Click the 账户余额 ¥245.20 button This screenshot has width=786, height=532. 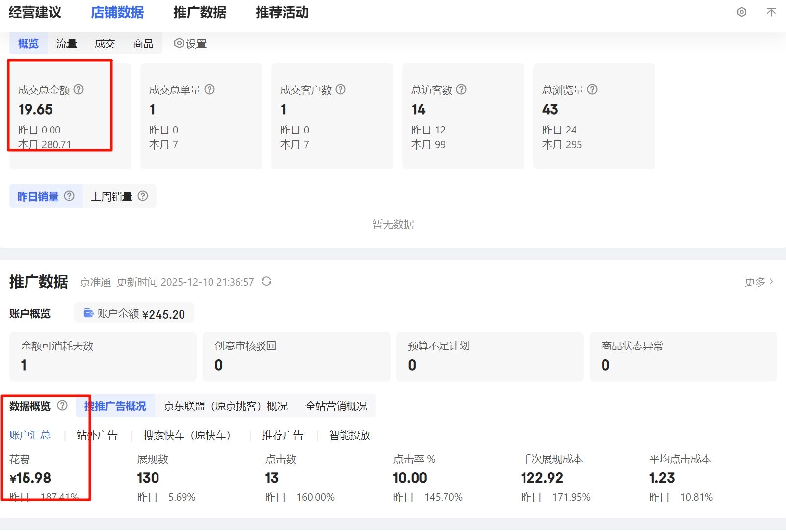tap(134, 314)
